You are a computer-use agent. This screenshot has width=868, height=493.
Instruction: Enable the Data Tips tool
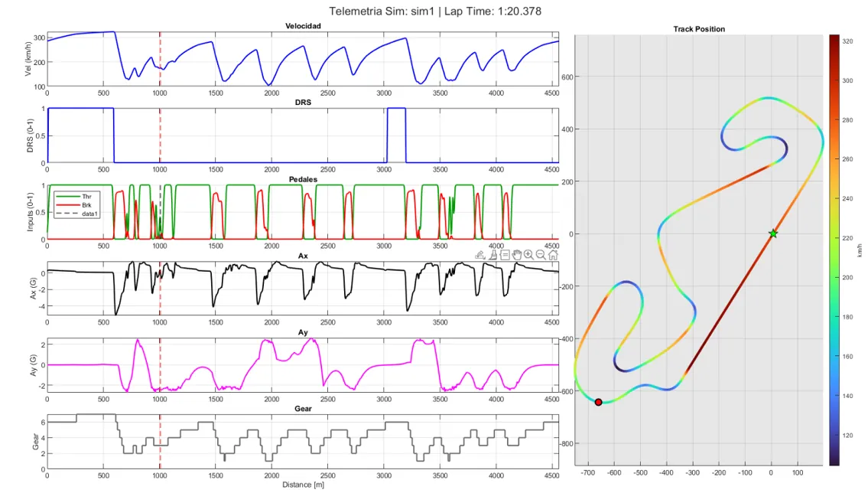(505, 255)
